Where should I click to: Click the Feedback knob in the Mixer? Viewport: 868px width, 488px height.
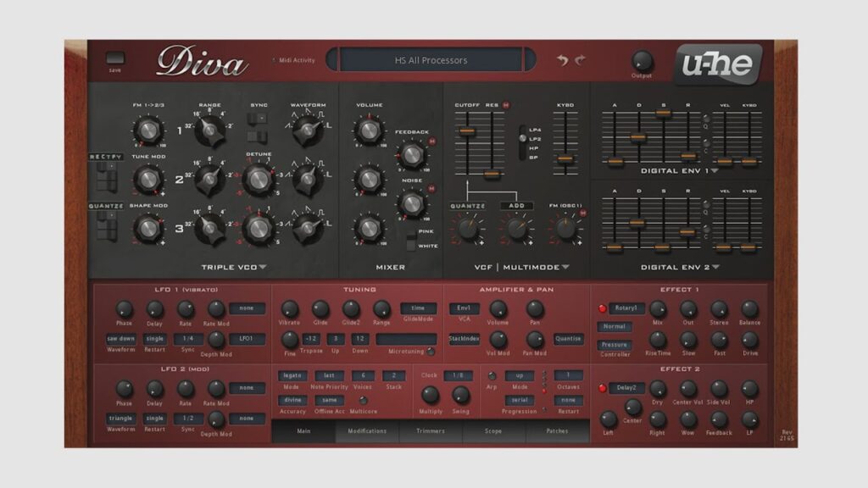coord(412,155)
